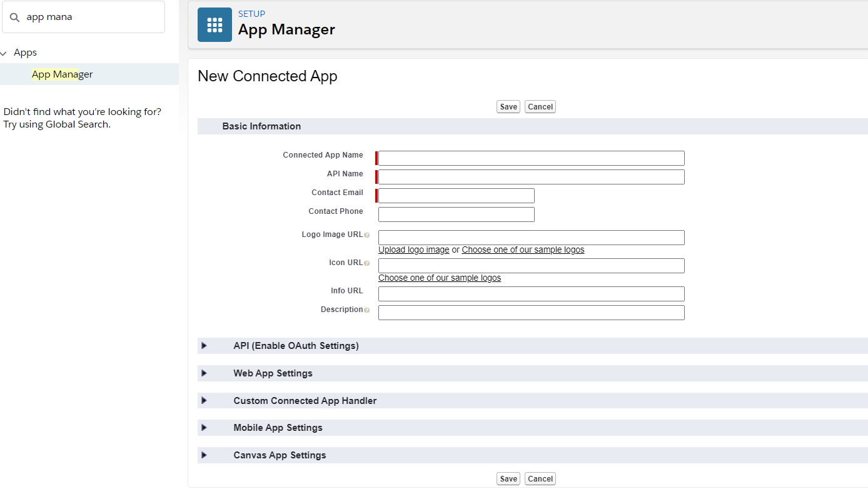This screenshot has height=489, width=868.
Task: Focus the Contact Phone field
Action: [x=457, y=214]
